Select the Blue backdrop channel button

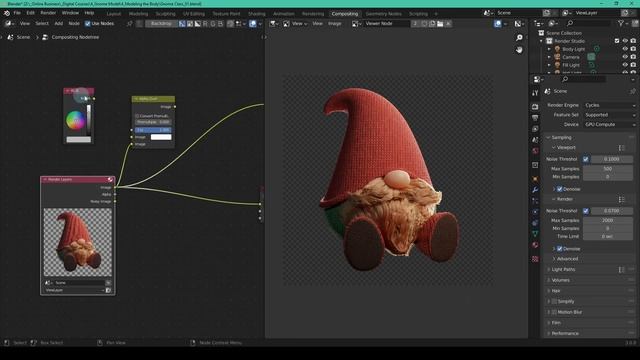coord(221,24)
